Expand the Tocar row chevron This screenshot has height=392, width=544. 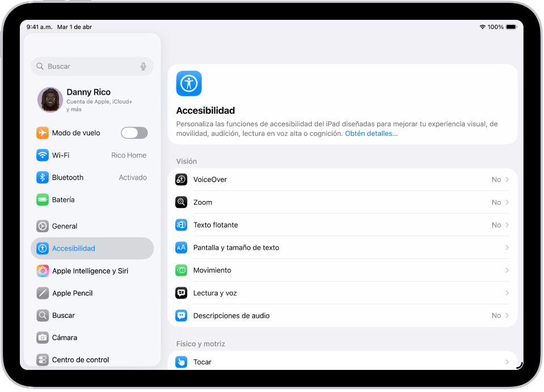click(506, 361)
